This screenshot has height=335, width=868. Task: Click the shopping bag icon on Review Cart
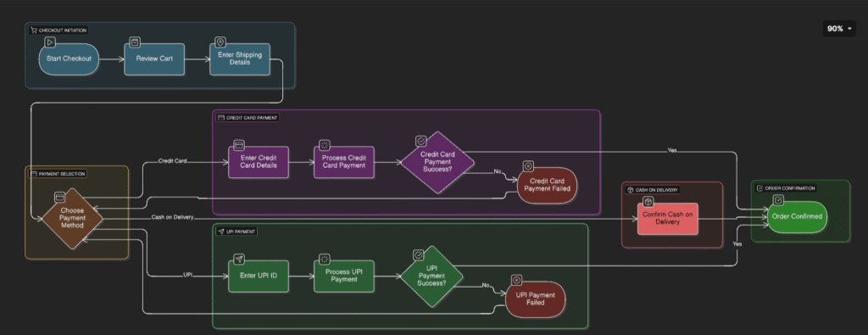[135, 42]
